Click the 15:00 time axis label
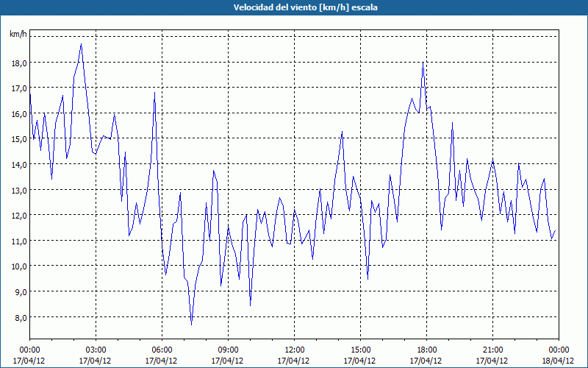This screenshot has height=368, width=588. (x=360, y=350)
